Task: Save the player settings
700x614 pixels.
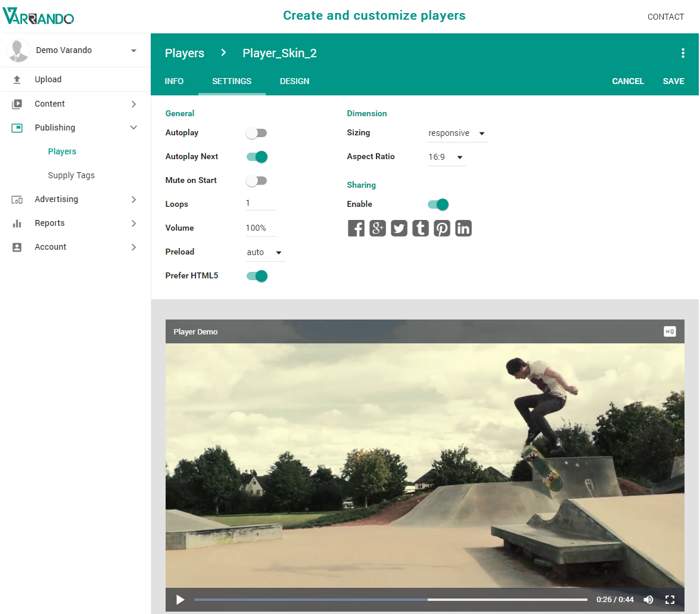Action: pyautogui.click(x=673, y=81)
